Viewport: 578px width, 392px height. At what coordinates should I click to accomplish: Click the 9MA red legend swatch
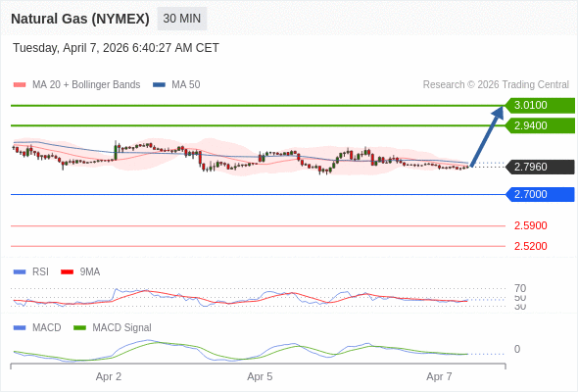[67, 272]
